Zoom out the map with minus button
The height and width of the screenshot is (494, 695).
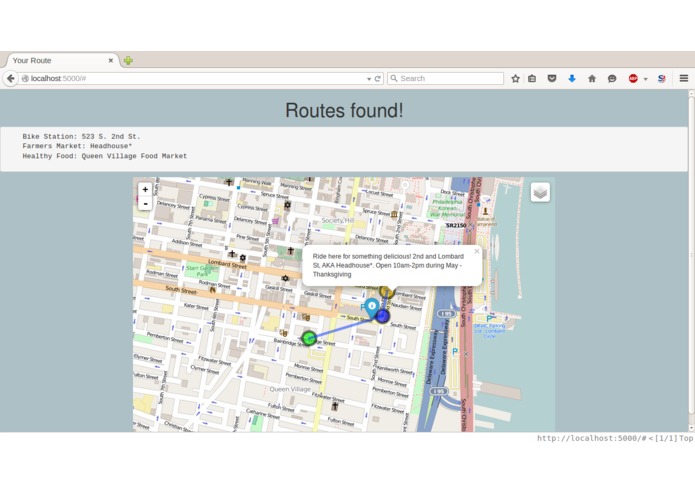click(145, 203)
